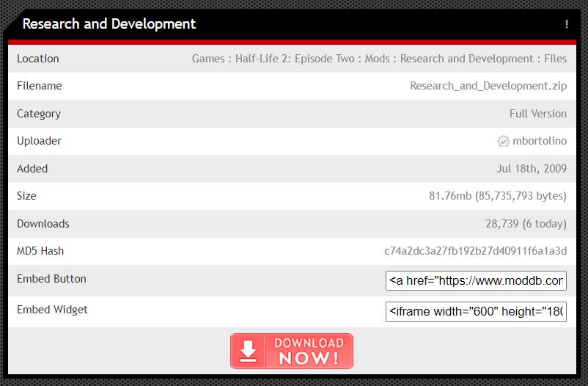Click the MD5 hash value c74a2dc3a27f
588x386 pixels.
(x=476, y=251)
